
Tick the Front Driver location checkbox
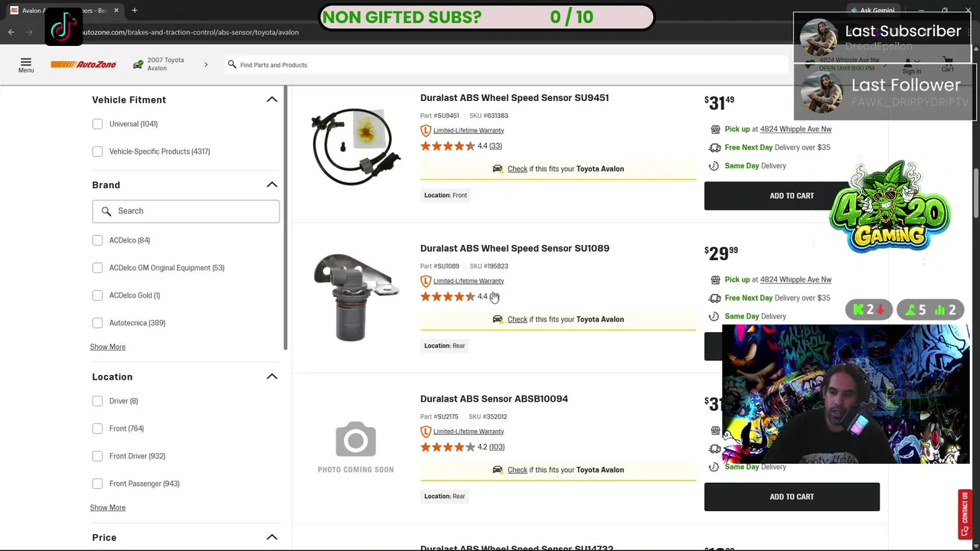click(x=97, y=456)
